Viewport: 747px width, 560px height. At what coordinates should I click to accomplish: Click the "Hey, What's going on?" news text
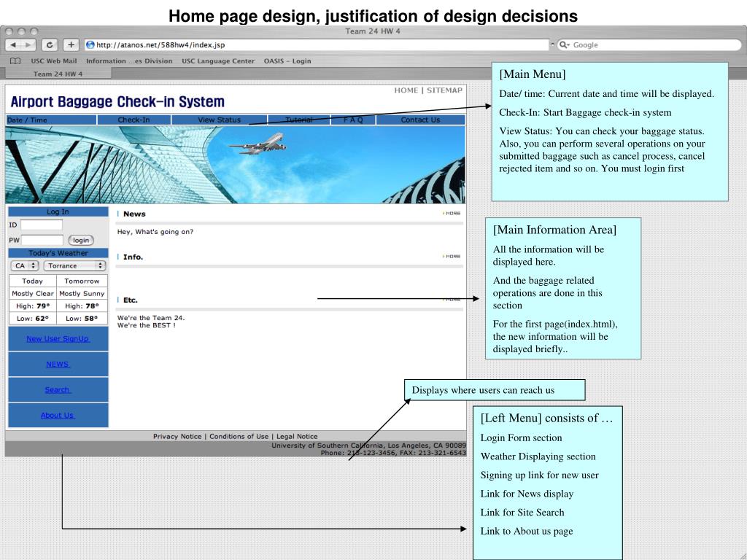(155, 232)
